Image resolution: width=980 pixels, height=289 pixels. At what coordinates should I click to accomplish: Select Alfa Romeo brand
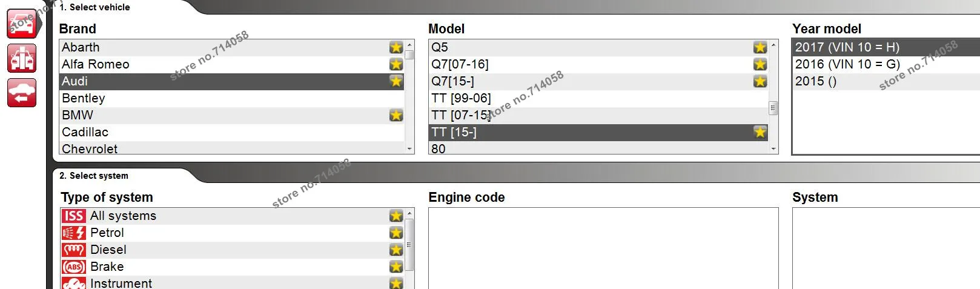click(x=232, y=64)
